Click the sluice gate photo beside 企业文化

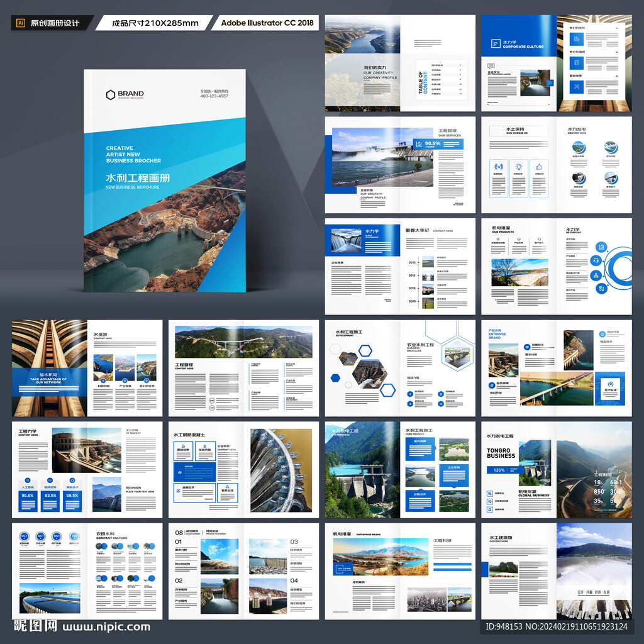(x=535, y=83)
